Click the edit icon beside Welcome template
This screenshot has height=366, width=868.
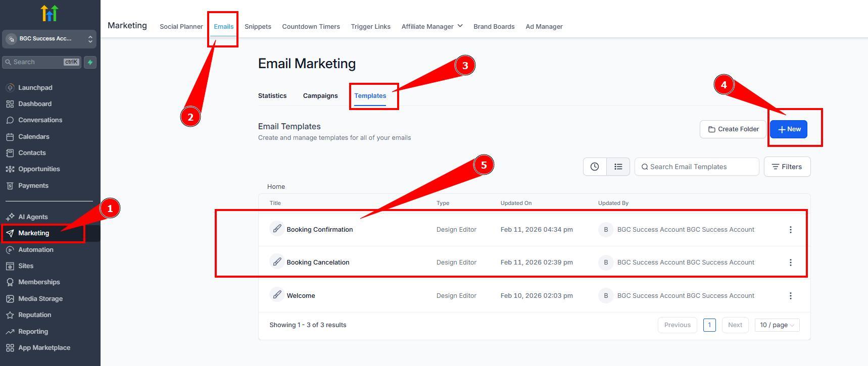click(x=277, y=295)
